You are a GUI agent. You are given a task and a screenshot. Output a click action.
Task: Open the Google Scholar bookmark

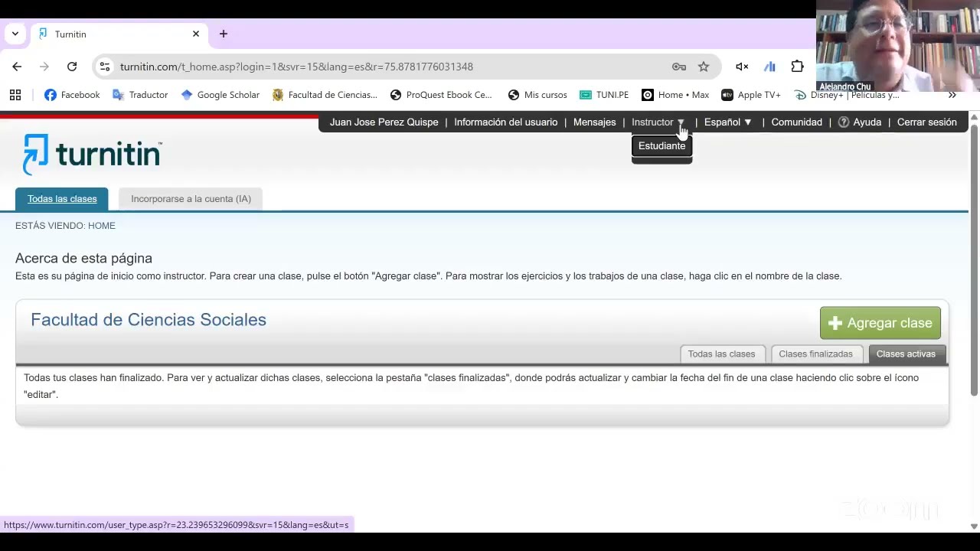pyautogui.click(x=220, y=95)
